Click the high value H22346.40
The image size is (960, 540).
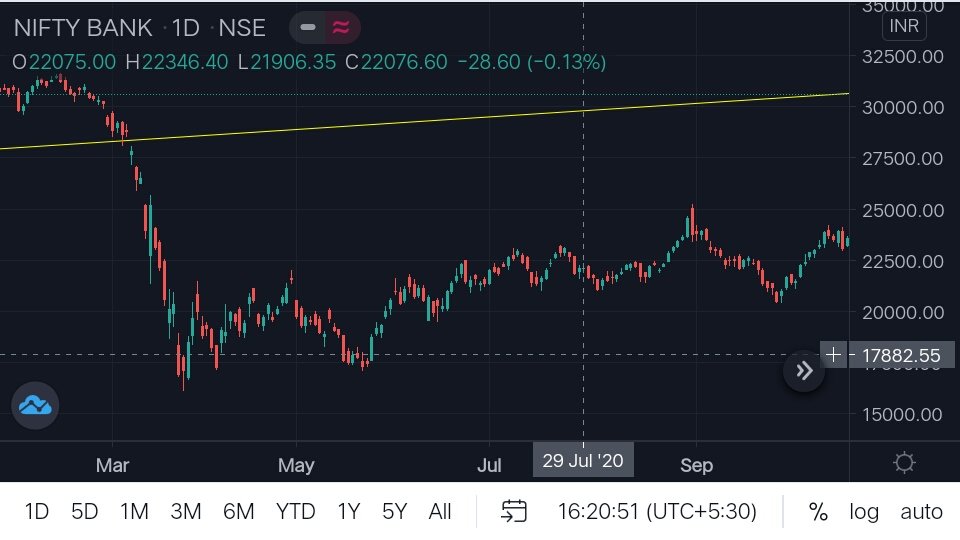tap(176, 62)
